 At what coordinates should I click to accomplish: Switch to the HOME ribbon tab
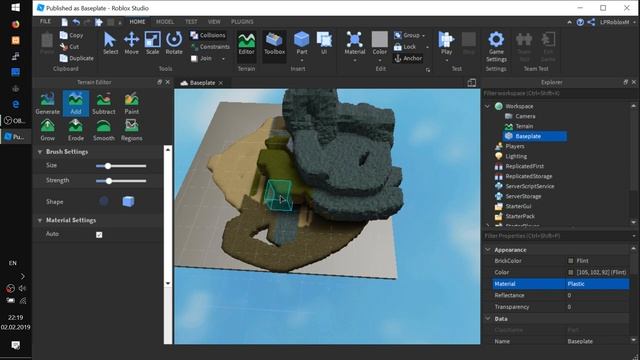137,22
